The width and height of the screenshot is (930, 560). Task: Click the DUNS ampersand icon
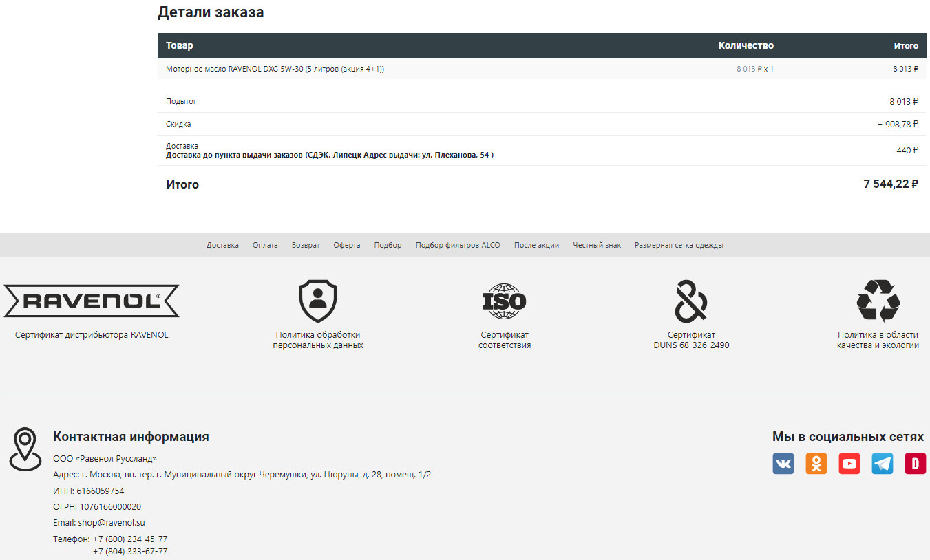pos(691,301)
